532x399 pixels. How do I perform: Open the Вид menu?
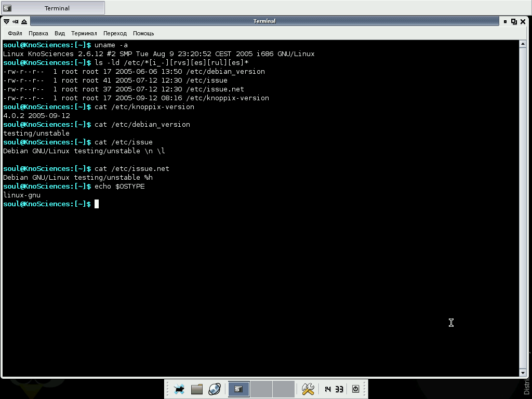(60, 33)
